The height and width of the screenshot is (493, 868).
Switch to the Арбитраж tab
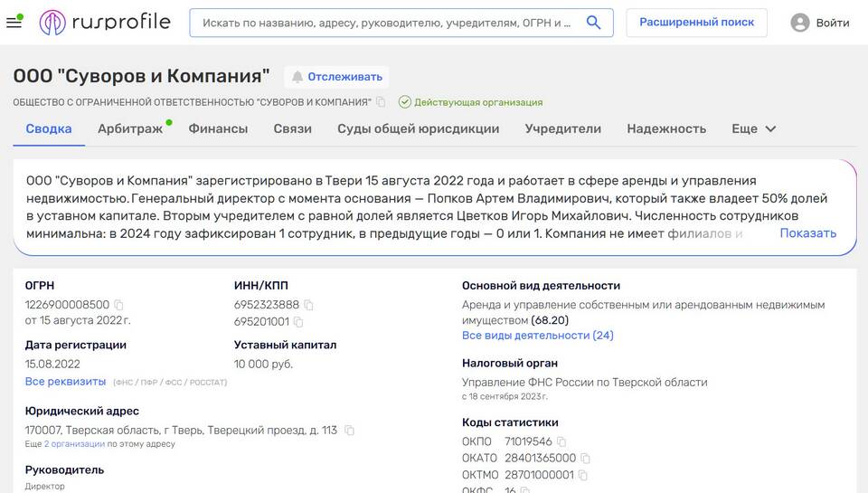point(130,128)
